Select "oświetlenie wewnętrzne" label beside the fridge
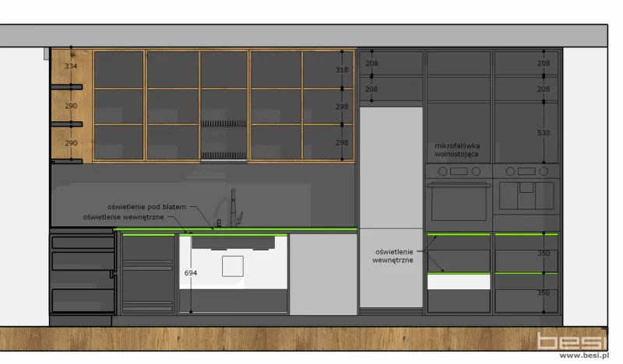 [394, 256]
